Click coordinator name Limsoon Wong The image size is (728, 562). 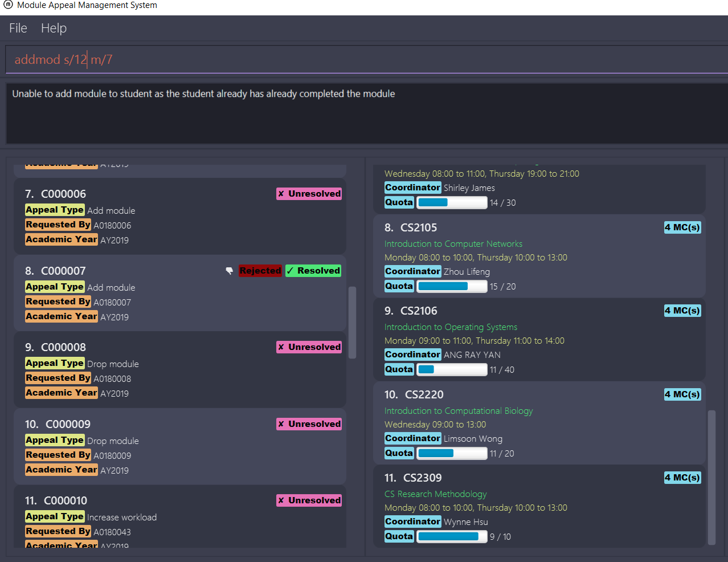coord(473,438)
